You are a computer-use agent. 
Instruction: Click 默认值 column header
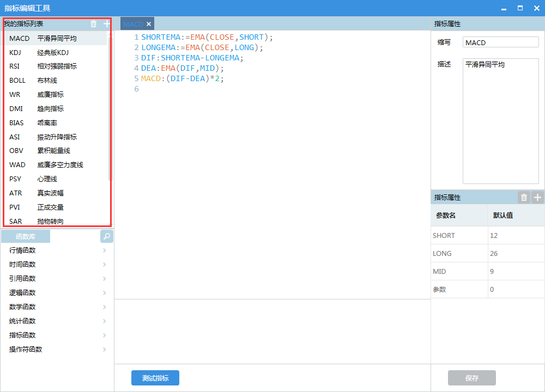[x=516, y=215]
